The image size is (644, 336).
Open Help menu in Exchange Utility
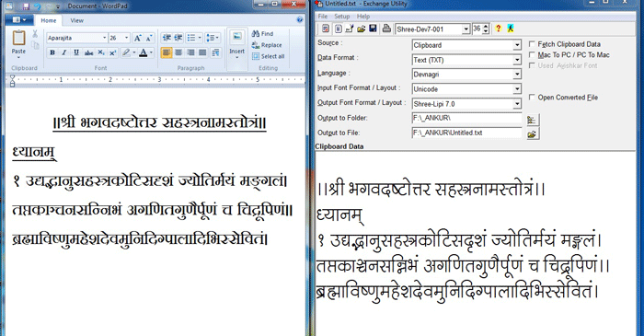(363, 16)
